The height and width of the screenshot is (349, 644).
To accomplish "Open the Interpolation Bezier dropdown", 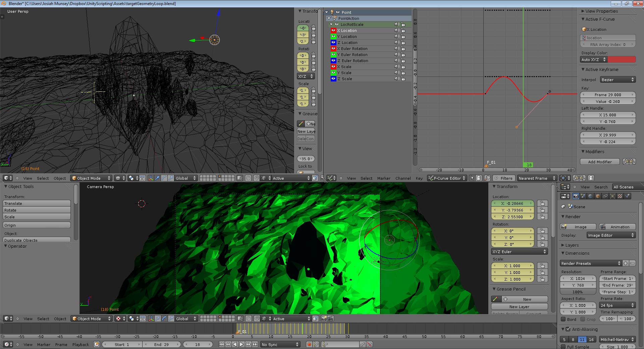I will click(x=618, y=79).
